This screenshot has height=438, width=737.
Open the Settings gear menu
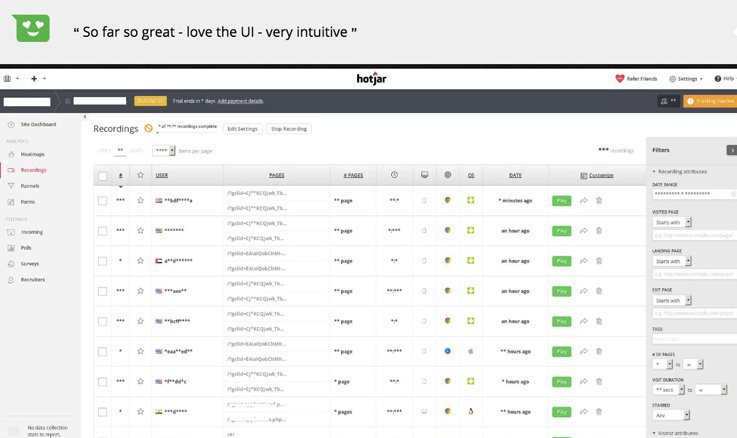(x=686, y=79)
